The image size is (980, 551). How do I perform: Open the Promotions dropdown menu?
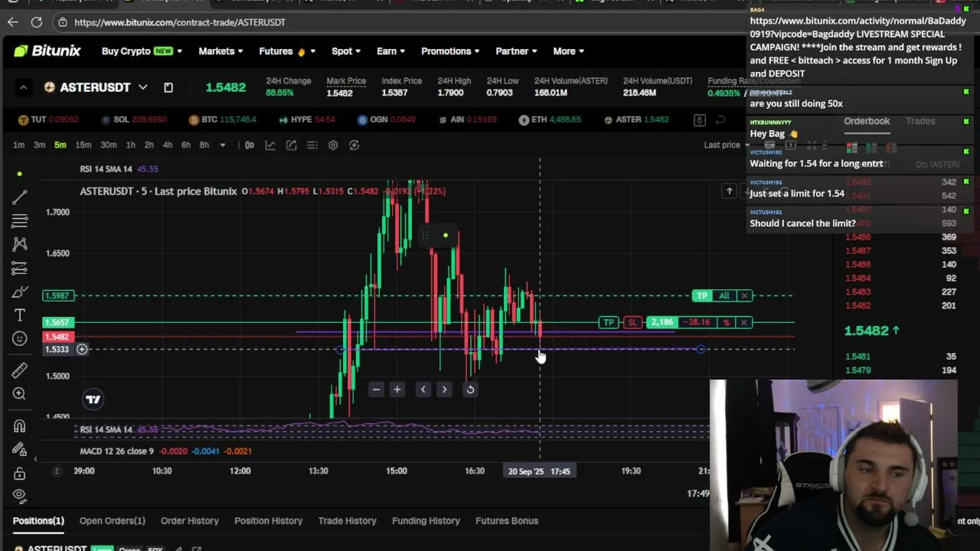[x=450, y=51]
